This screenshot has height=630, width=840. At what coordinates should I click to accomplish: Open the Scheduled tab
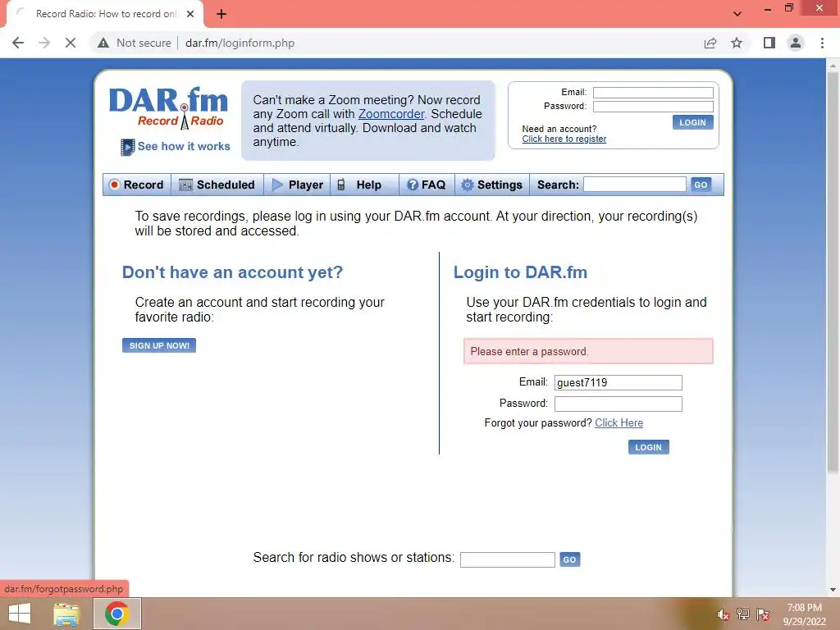tap(217, 185)
